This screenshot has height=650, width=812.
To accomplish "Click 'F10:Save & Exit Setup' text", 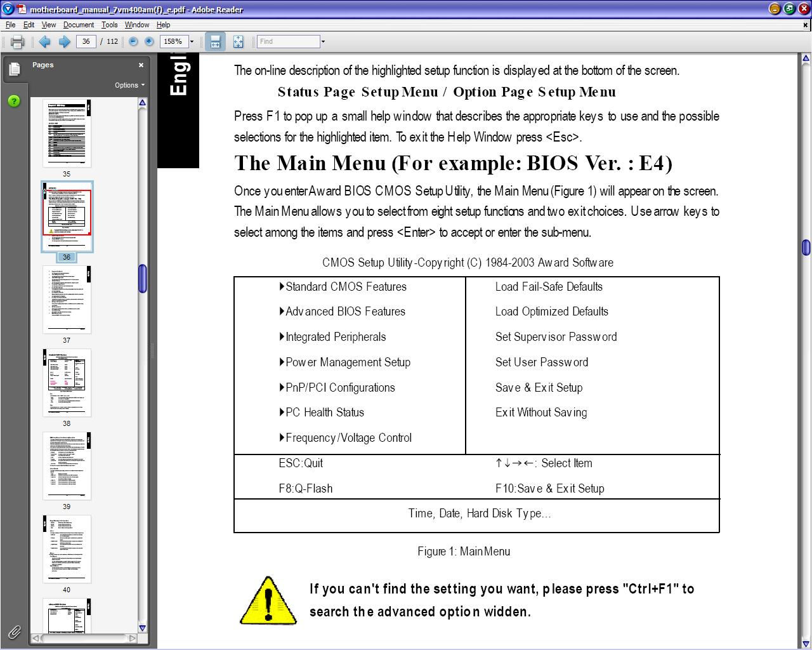I will [x=550, y=489].
